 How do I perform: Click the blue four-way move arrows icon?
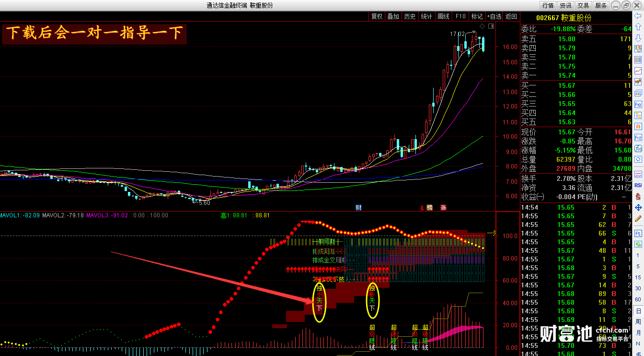pyautogui.click(x=638, y=208)
